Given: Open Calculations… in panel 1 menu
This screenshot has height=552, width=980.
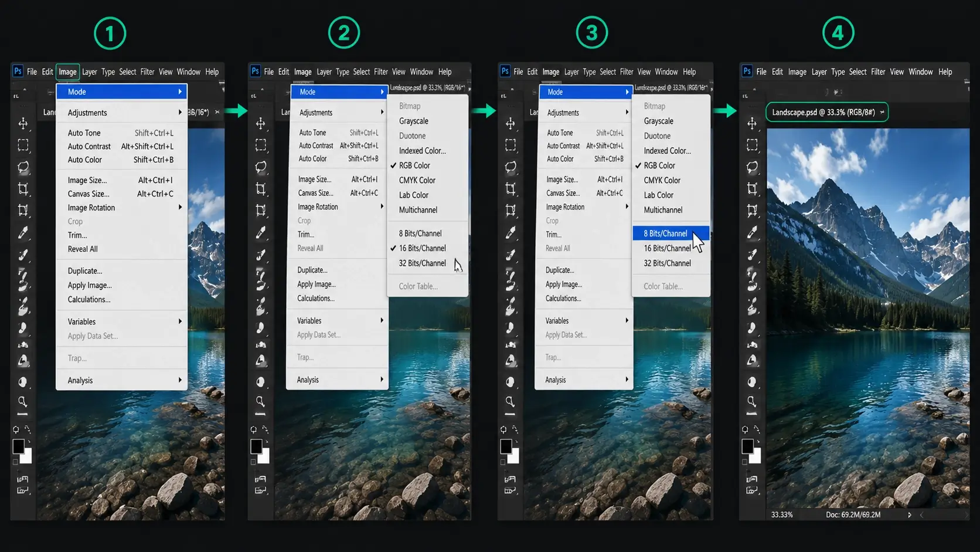Looking at the screenshot, I should click(x=121, y=299).
